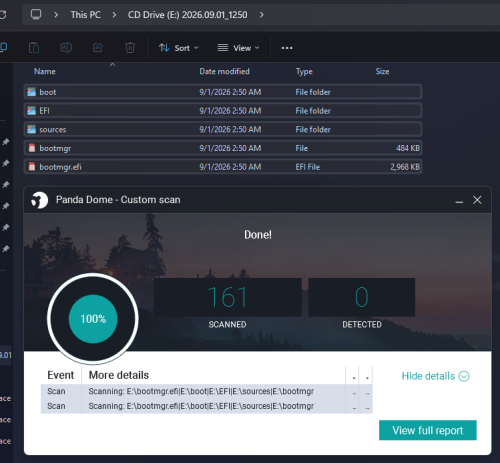The image size is (500, 463).
Task: Click This PC in the breadcrumb
Action: [85, 15]
